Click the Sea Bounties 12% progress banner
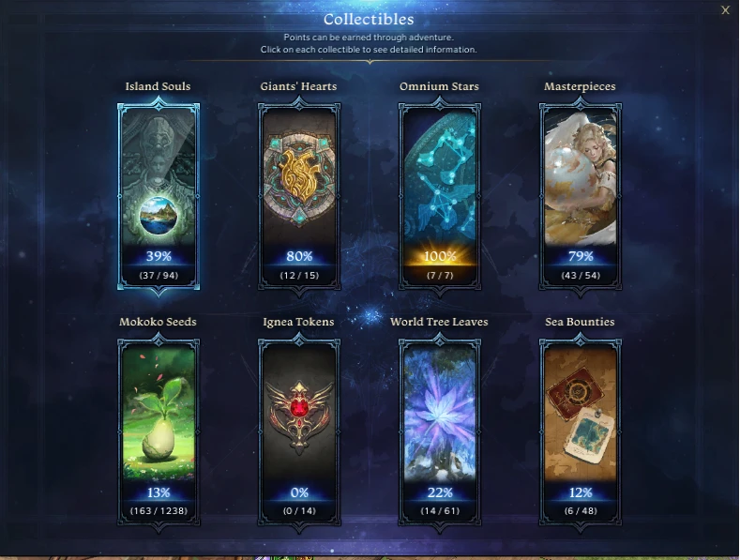740x560 pixels. tap(581, 492)
